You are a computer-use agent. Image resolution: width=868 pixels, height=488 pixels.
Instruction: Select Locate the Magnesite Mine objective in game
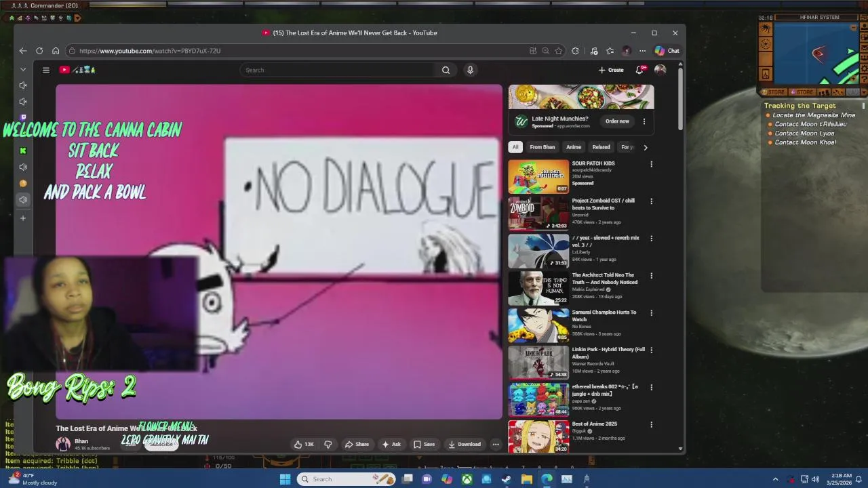pos(814,115)
